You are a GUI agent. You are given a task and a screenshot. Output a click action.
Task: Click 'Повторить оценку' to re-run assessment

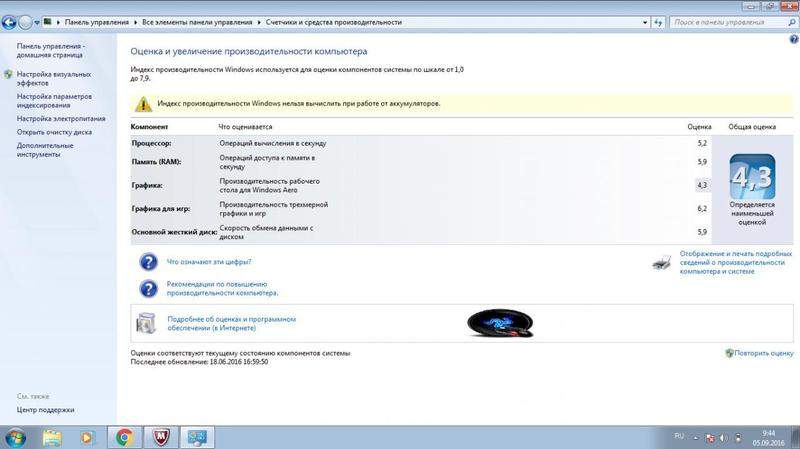point(764,353)
